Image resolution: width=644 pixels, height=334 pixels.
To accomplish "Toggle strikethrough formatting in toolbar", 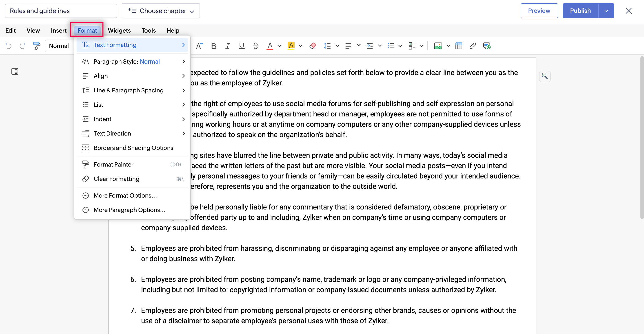I will coord(255,46).
